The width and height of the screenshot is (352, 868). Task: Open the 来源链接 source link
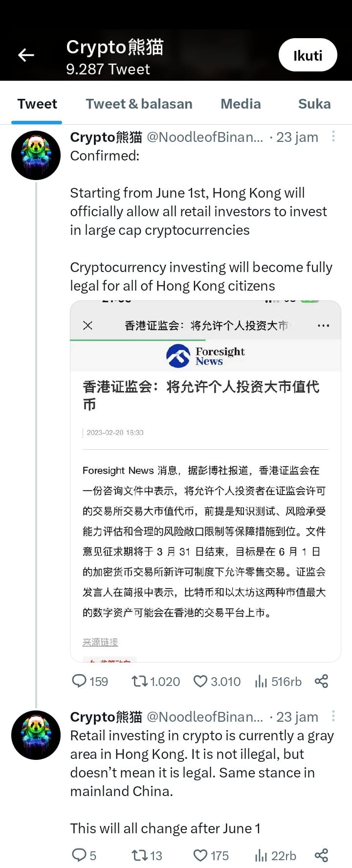coord(100,641)
